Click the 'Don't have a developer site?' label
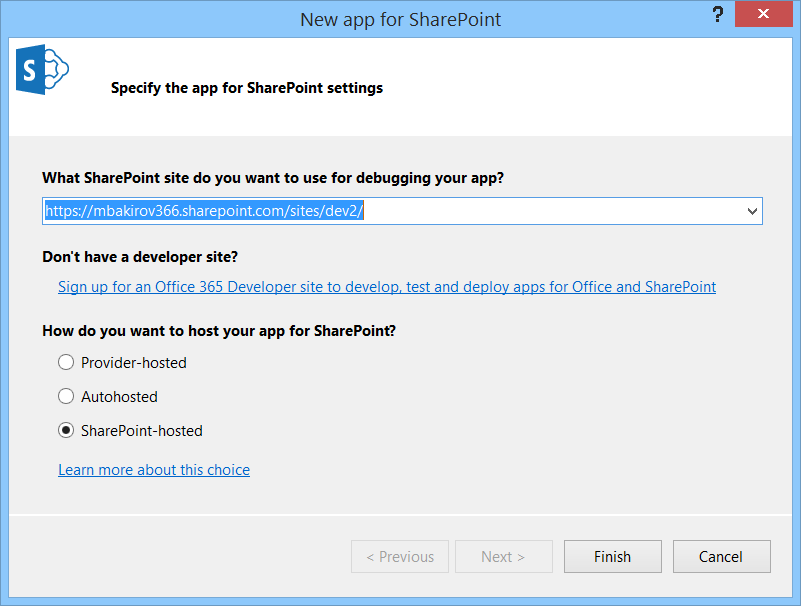Viewport: 801px width, 606px height. 140,257
